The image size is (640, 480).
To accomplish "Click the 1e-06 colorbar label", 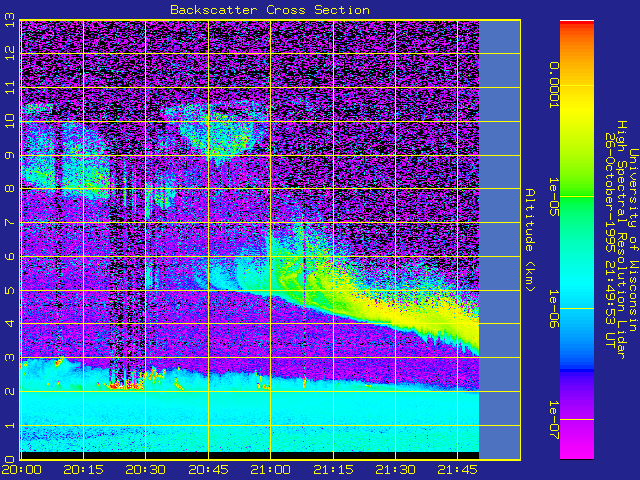I will (x=554, y=309).
